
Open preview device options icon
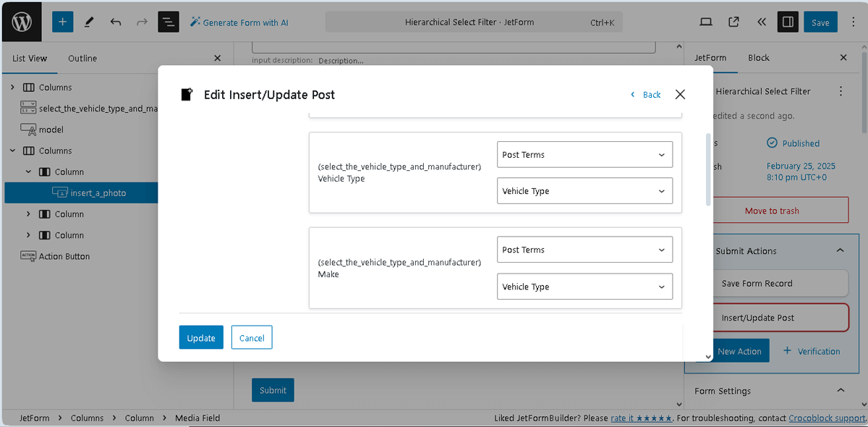[x=706, y=22]
